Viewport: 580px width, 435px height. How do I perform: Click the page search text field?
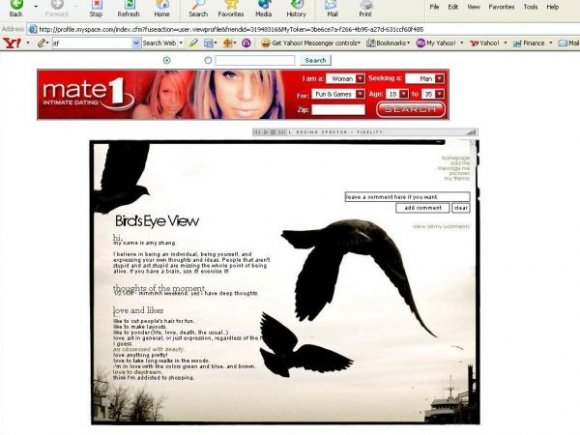pyautogui.click(x=255, y=60)
